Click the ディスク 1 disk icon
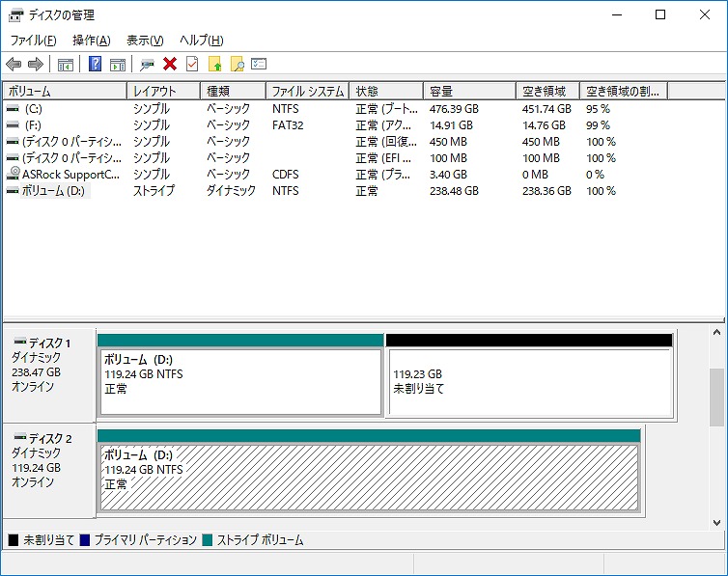 (x=20, y=342)
